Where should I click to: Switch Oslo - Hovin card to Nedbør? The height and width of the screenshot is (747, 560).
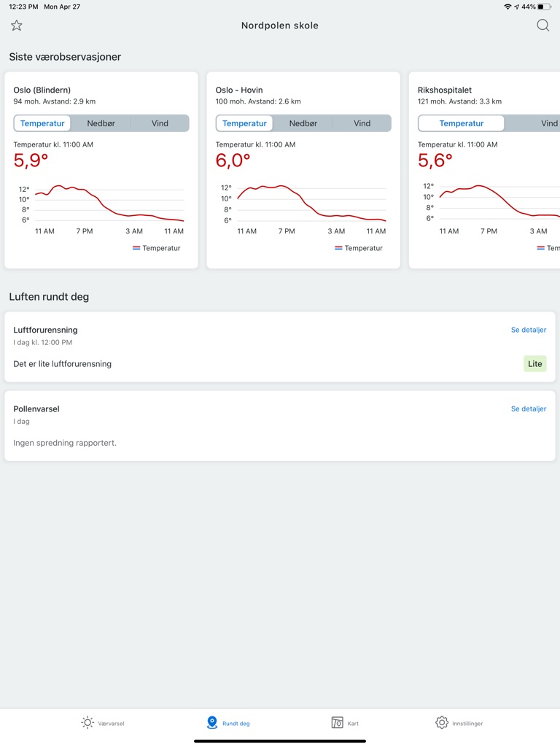click(x=303, y=123)
